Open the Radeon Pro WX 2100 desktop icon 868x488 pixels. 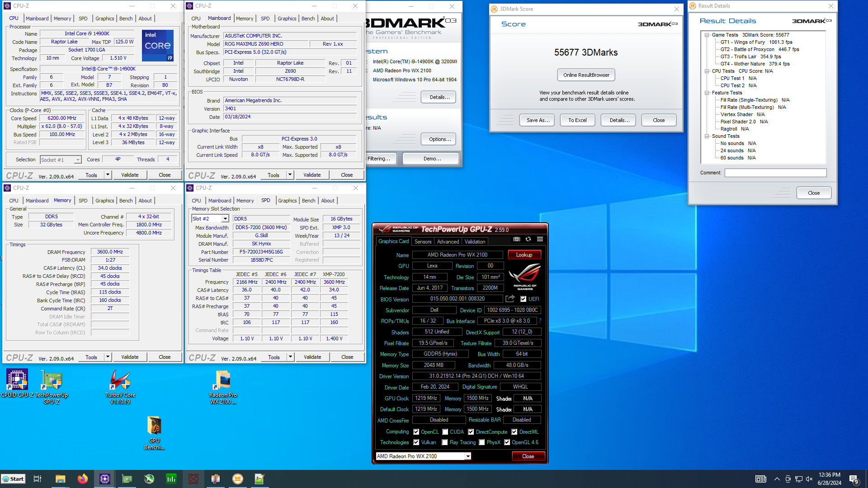[x=223, y=387]
